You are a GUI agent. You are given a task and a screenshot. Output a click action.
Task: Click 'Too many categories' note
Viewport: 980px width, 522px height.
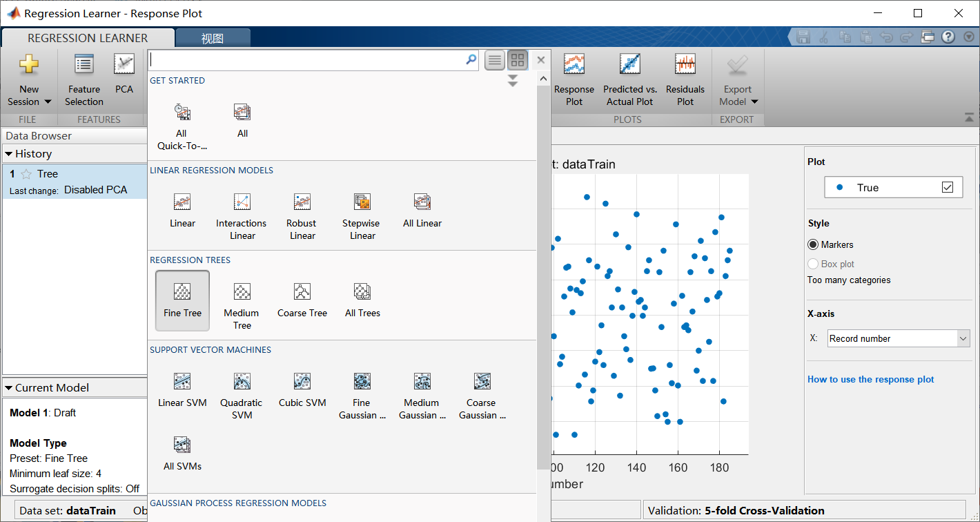(x=849, y=280)
